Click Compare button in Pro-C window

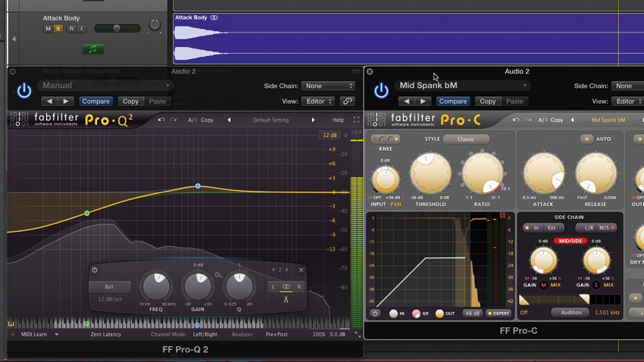pos(452,101)
